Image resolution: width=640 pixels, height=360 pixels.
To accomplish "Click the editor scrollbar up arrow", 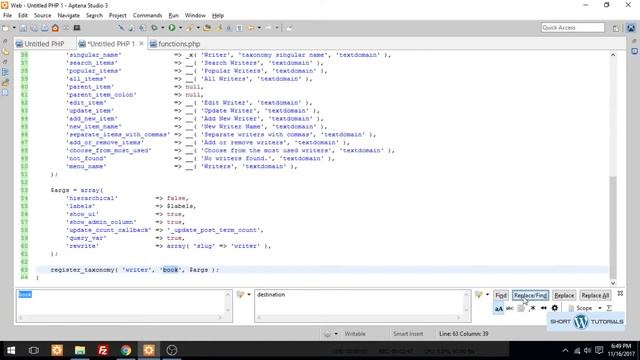I will coord(613,55).
